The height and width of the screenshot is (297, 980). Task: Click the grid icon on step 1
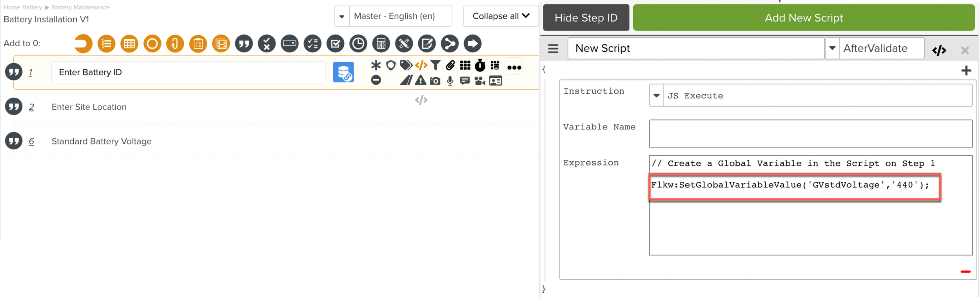[x=465, y=65]
